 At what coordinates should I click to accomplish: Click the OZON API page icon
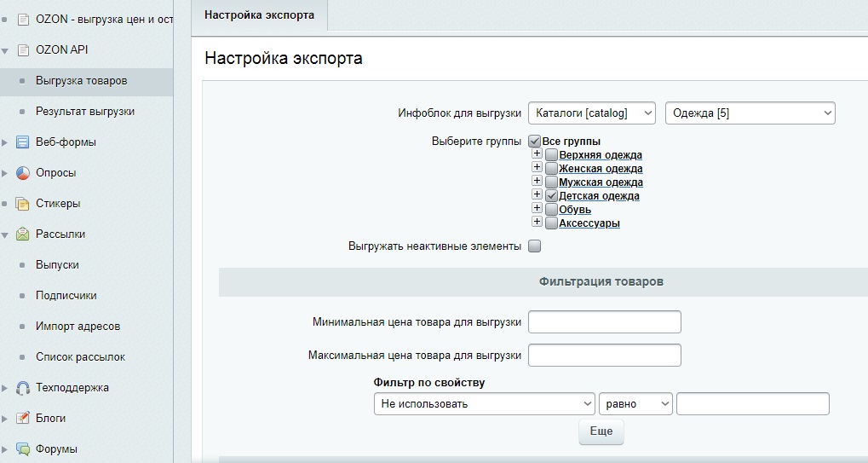point(23,50)
